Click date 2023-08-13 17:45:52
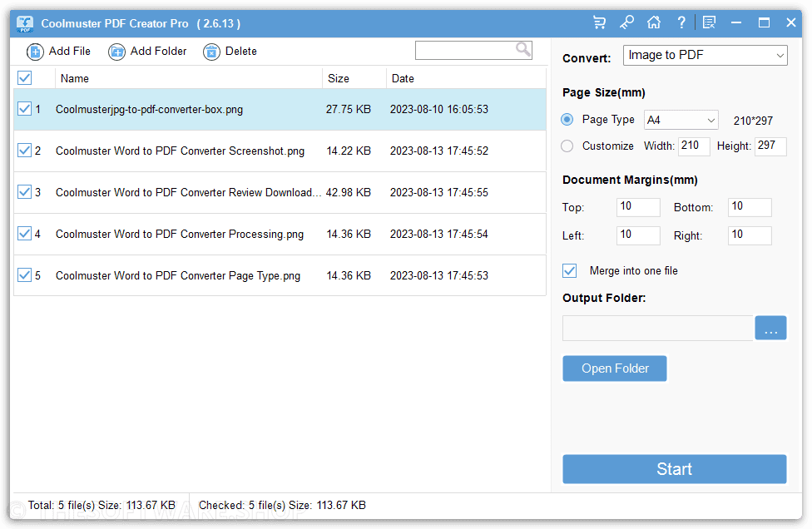This screenshot has width=812, height=529. 438,151
